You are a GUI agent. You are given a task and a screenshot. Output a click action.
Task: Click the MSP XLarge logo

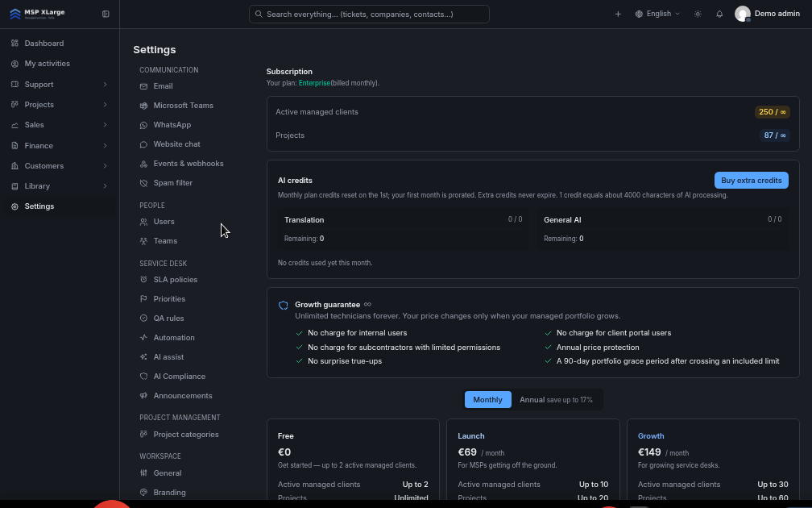click(37, 14)
